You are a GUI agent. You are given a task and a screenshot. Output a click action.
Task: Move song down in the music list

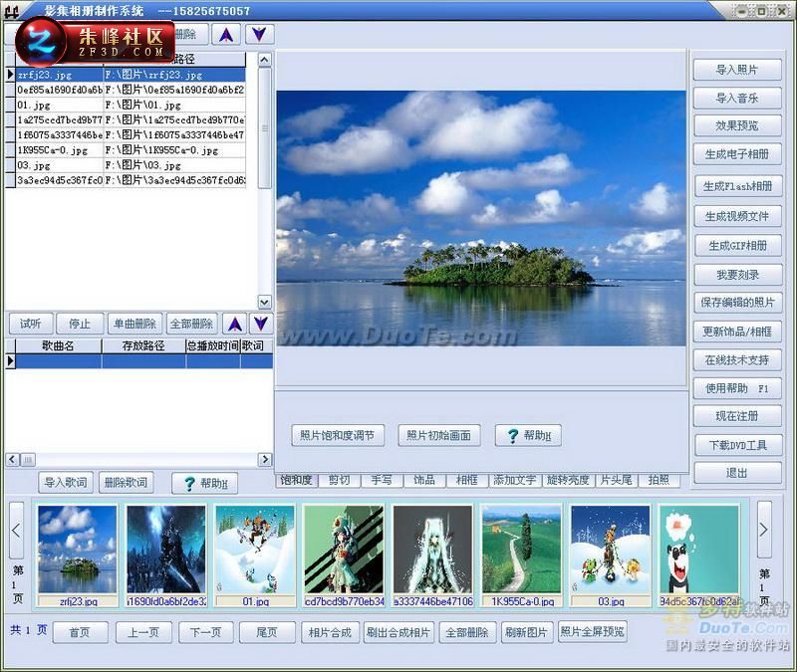(260, 324)
